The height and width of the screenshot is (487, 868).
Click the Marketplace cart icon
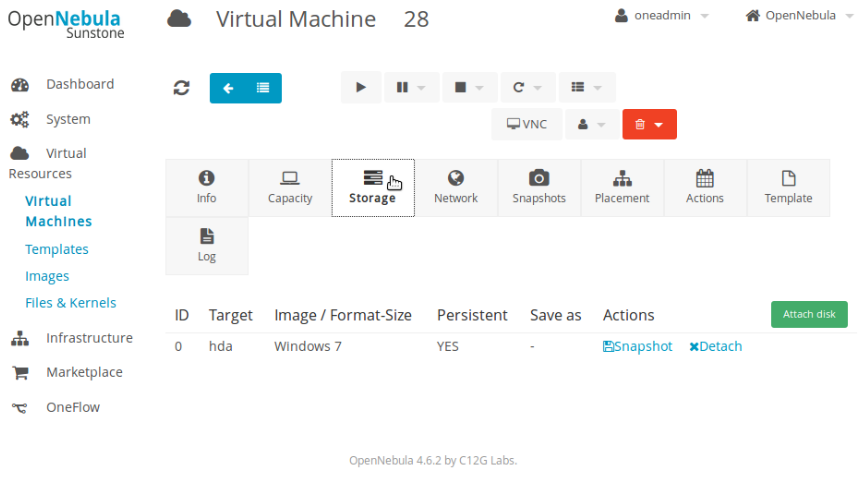[20, 373]
